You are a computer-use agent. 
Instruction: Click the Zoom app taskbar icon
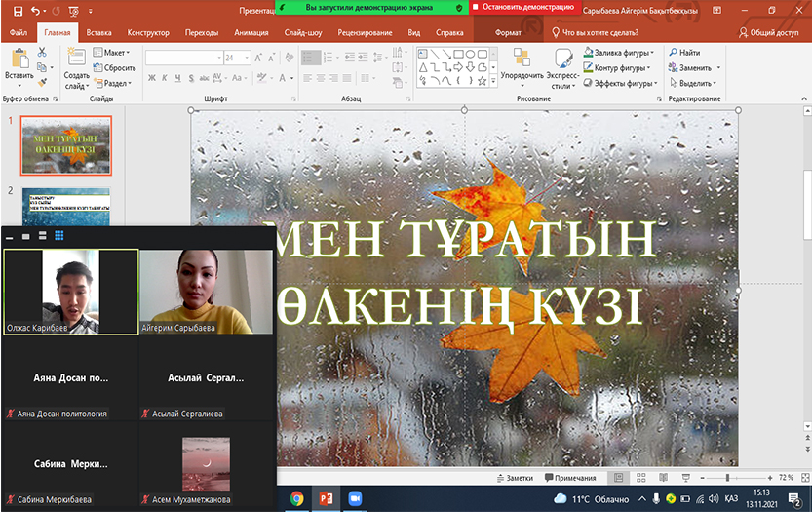pos(354,498)
